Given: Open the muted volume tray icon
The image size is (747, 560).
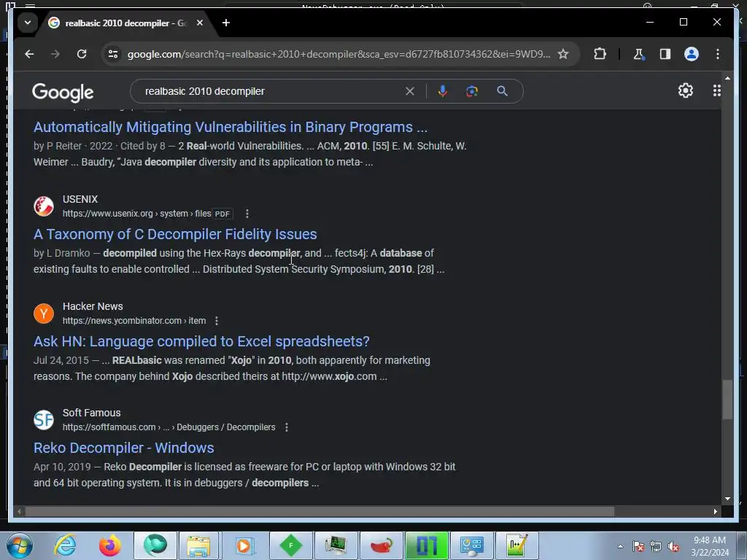Looking at the screenshot, I should [x=673, y=547].
